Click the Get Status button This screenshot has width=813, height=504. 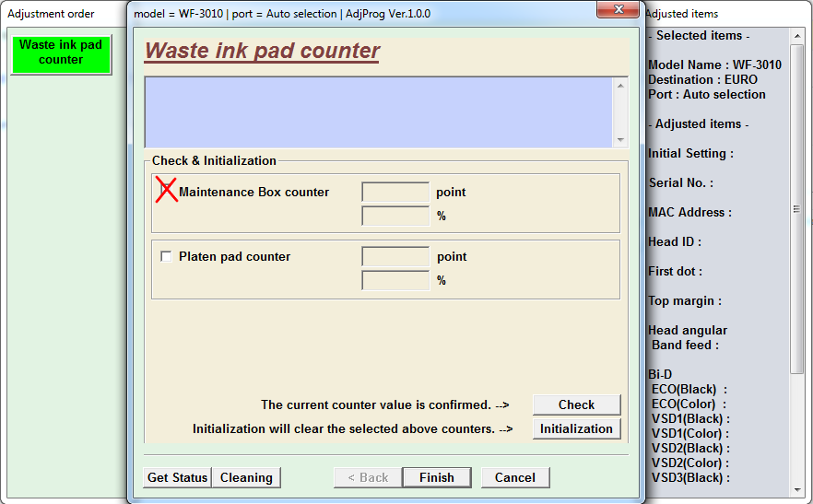click(177, 477)
